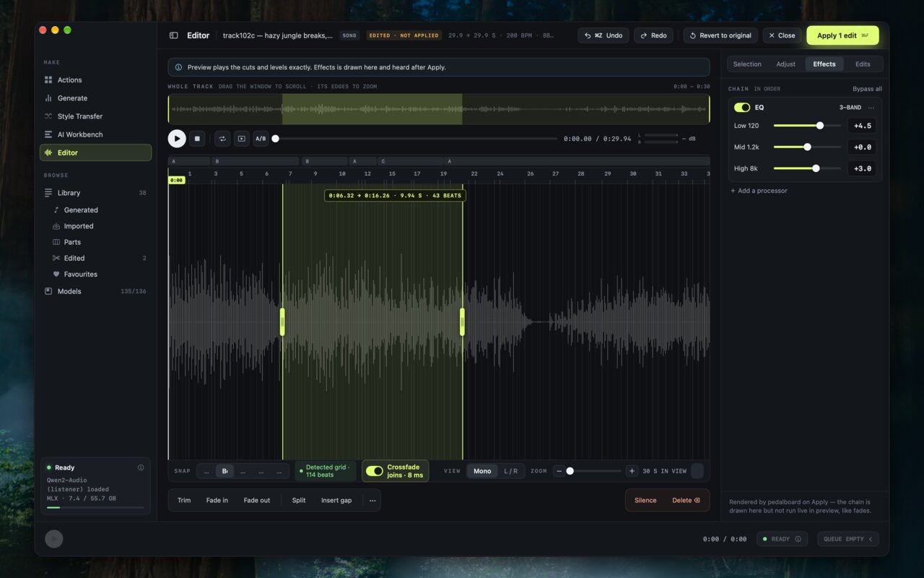924x578 pixels.
Task: Open the Models page
Action: pyautogui.click(x=95, y=291)
